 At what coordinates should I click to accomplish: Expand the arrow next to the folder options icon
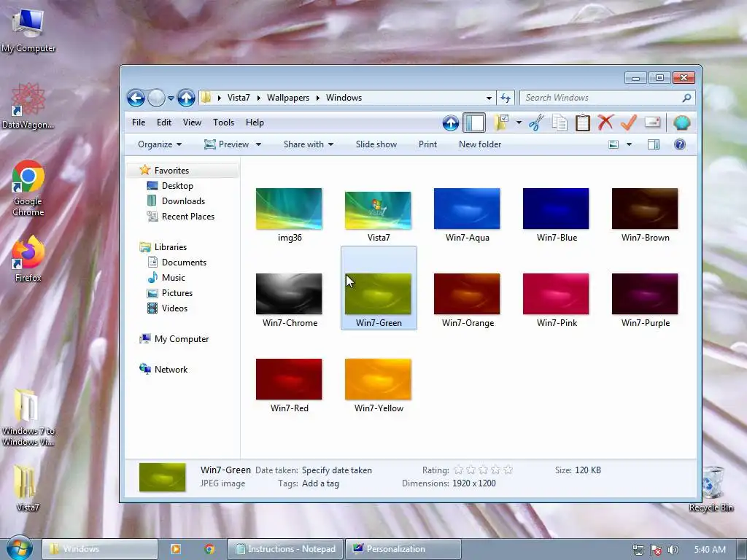519,122
